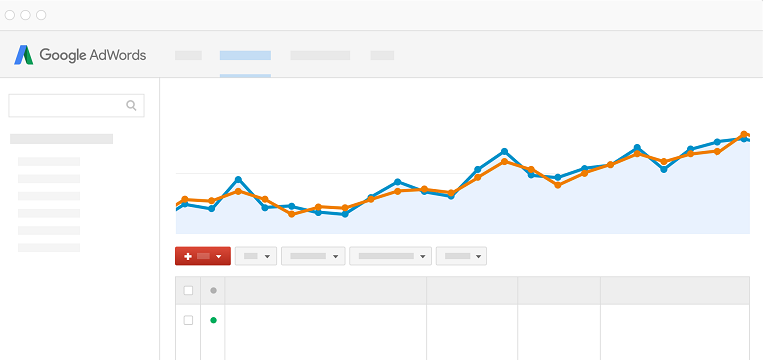763x360 pixels.
Task: Click the orange data point at chart's far right peak
Action: 744,134
